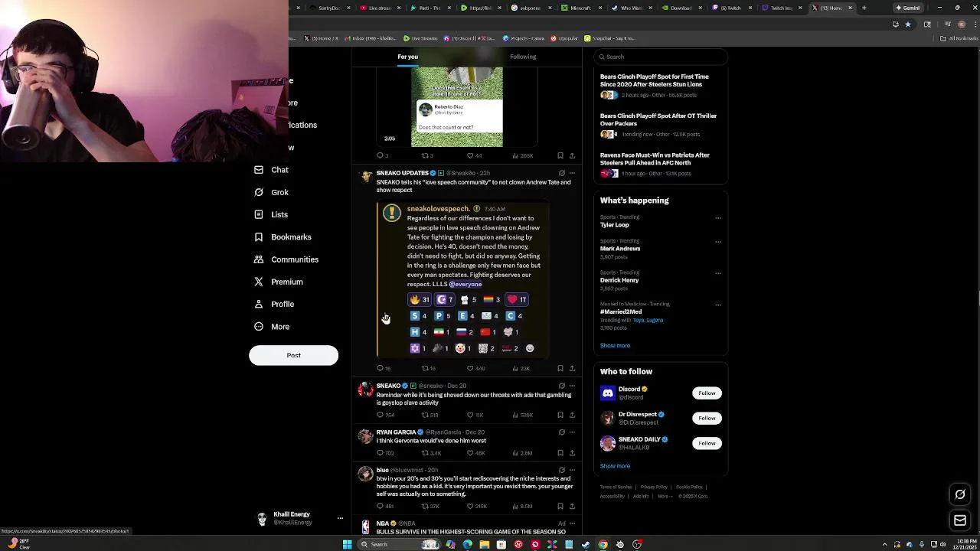Image resolution: width=980 pixels, height=551 pixels.
Task: Bookmark the SNEAKO gambling reminder post
Action: pyautogui.click(x=560, y=415)
